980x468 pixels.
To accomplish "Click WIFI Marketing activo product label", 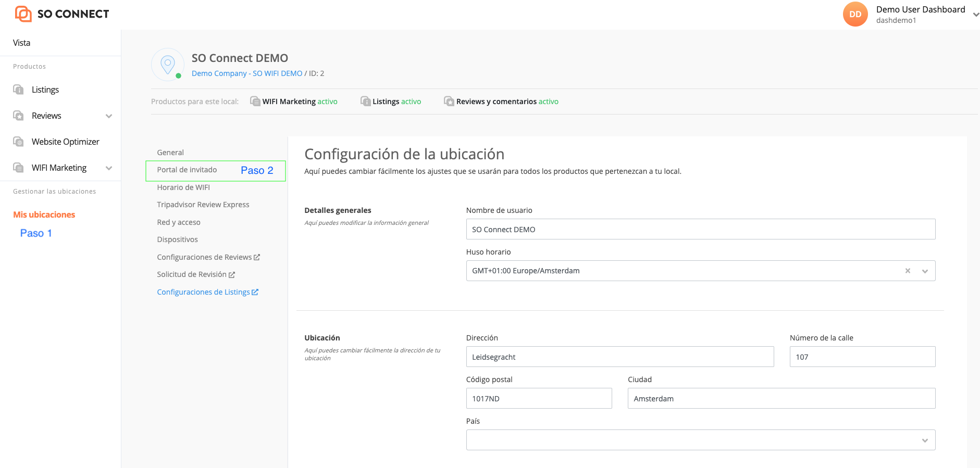I will (x=300, y=102).
